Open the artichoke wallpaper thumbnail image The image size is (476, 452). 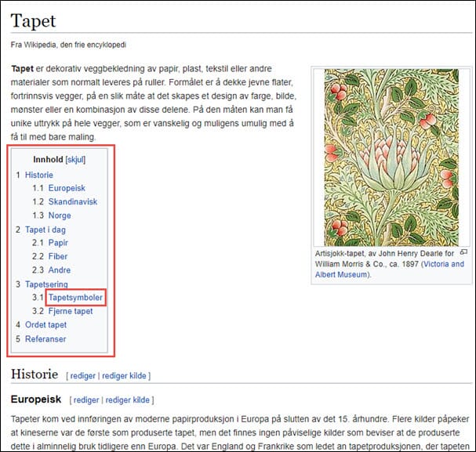click(391, 157)
